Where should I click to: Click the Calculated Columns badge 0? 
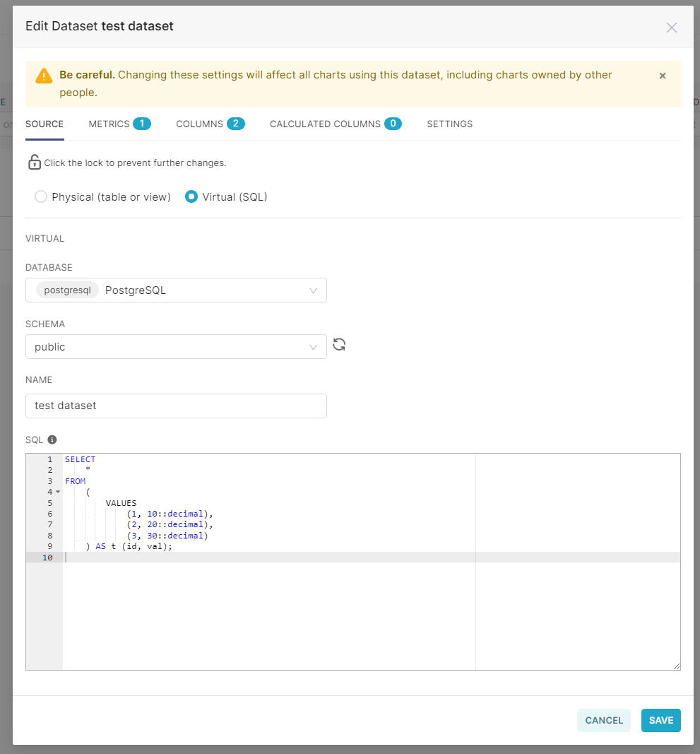(393, 124)
